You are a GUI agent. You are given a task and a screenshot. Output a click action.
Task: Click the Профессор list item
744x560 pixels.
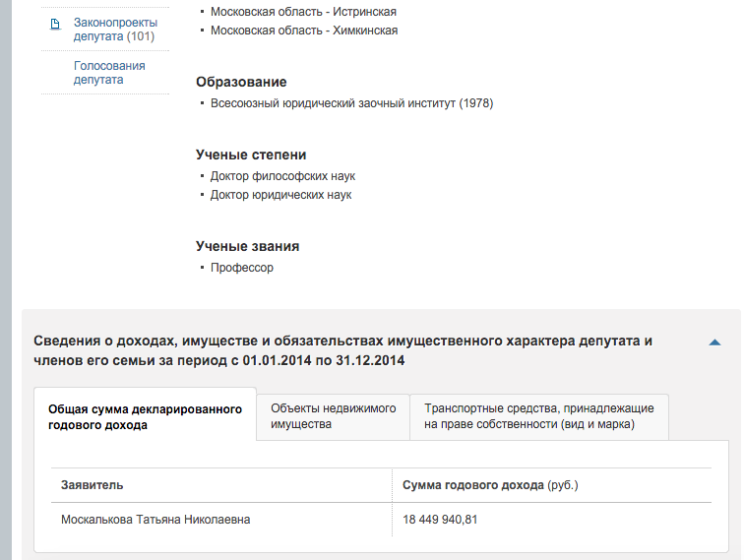[x=242, y=268]
